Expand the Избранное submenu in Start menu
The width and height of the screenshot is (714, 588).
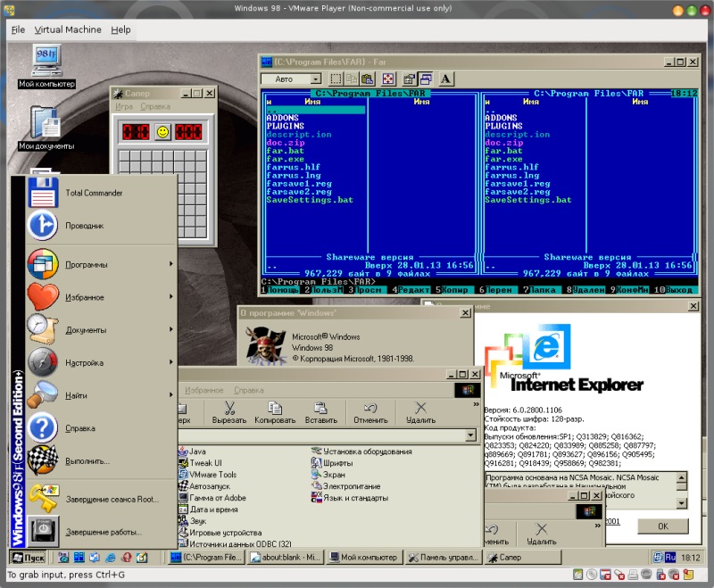[101, 297]
